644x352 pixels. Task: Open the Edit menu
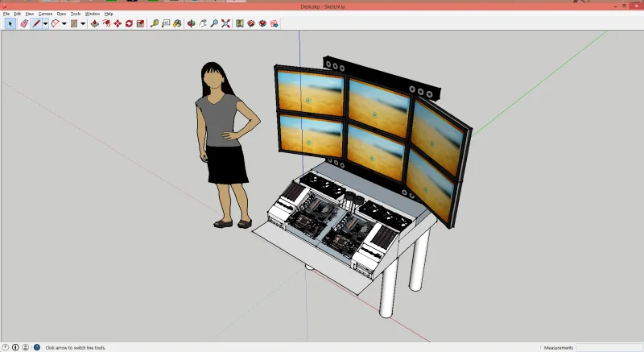tap(17, 14)
